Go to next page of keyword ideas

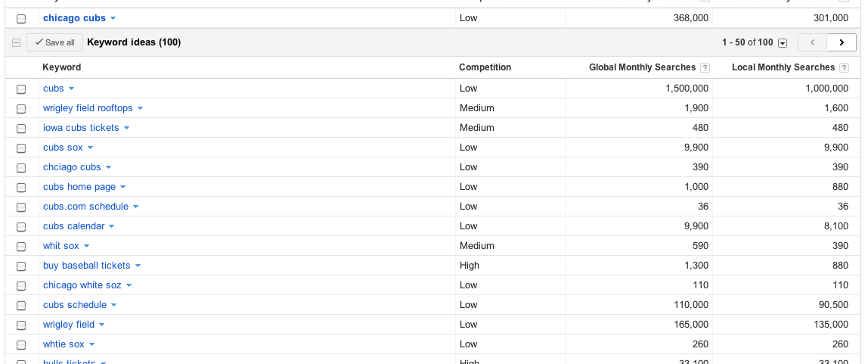click(x=841, y=42)
